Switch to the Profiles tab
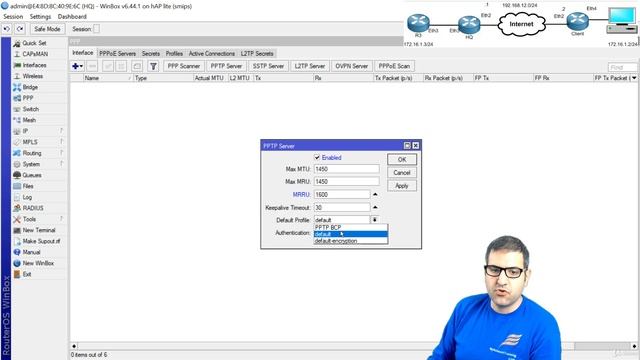 point(174,53)
